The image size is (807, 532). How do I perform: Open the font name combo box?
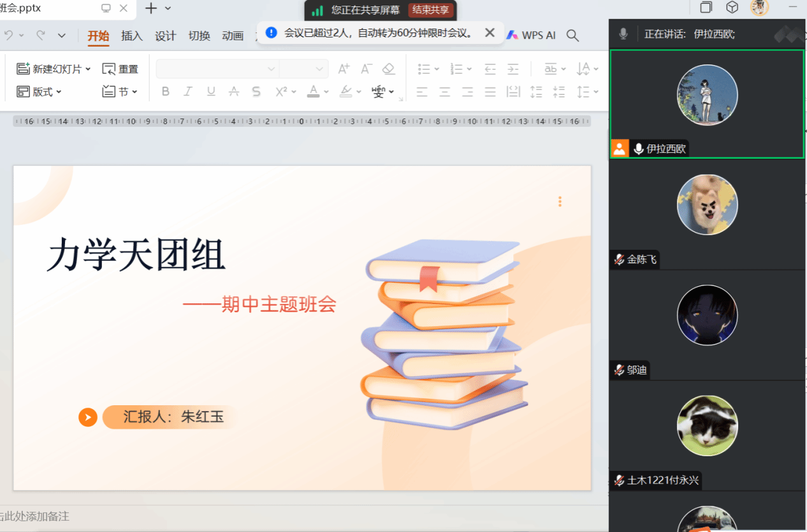click(217, 69)
